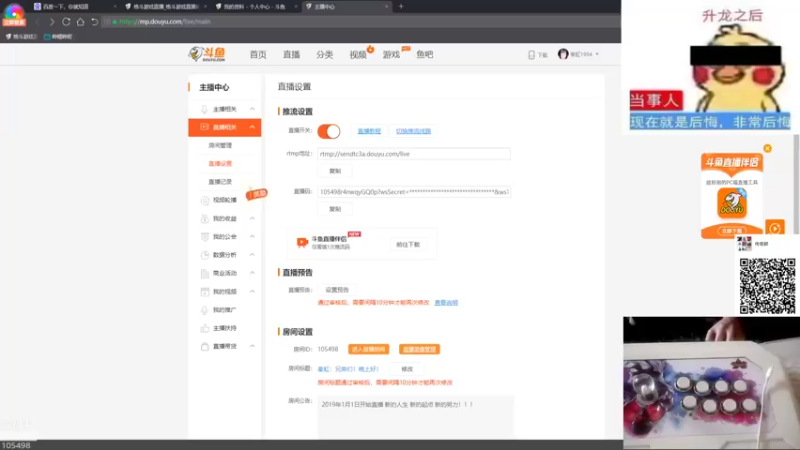The image size is (800, 450).
Task: Click the money bag icon beside 我的收益
Action: click(205, 219)
